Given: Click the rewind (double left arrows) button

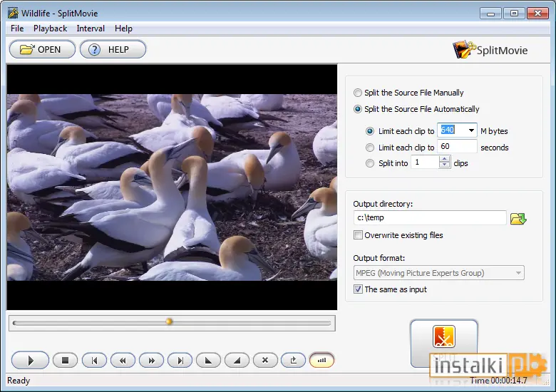Looking at the screenshot, I should click(123, 361).
